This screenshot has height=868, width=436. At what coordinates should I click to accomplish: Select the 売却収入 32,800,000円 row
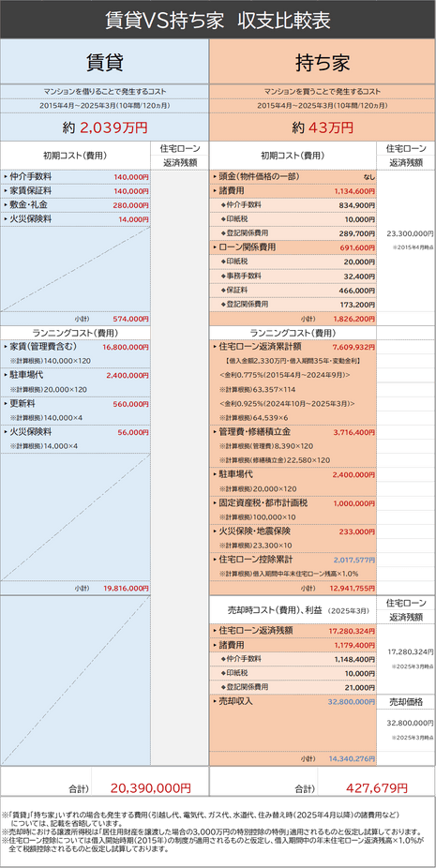tap(293, 701)
